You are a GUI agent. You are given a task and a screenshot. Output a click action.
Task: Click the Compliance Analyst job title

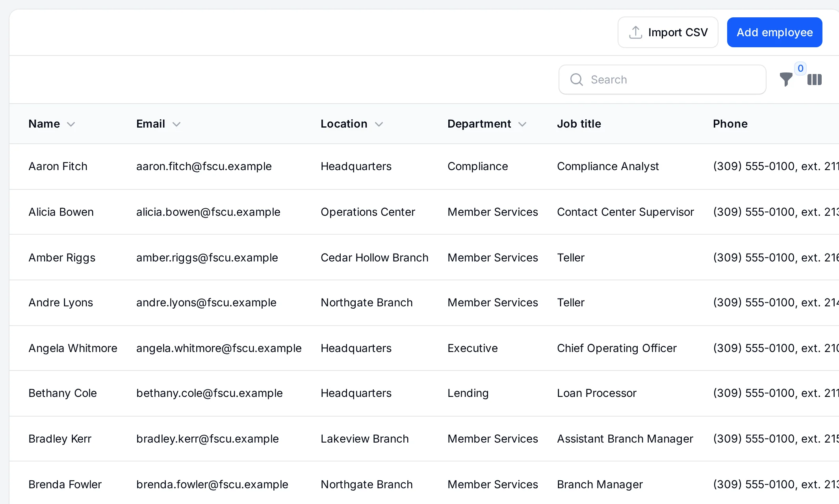pos(608,166)
